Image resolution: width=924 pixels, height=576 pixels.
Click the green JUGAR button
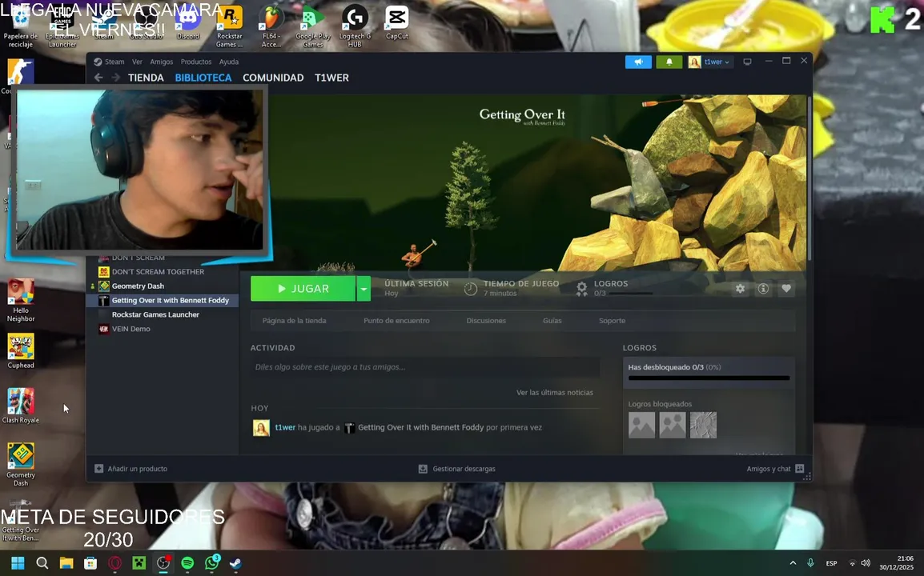[303, 289]
